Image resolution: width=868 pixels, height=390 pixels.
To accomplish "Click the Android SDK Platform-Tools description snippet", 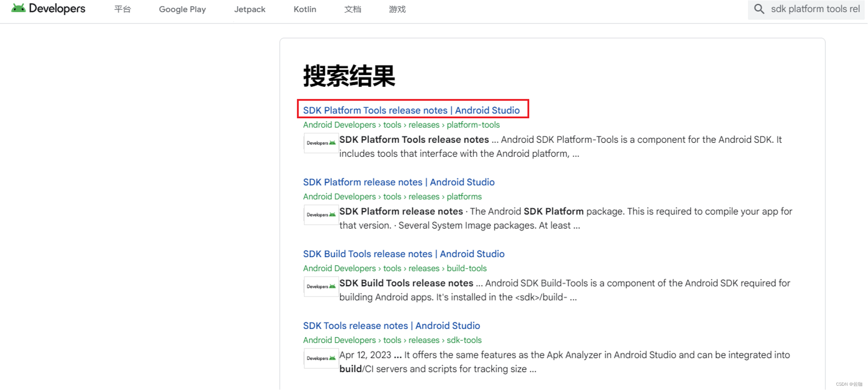I will [560, 146].
